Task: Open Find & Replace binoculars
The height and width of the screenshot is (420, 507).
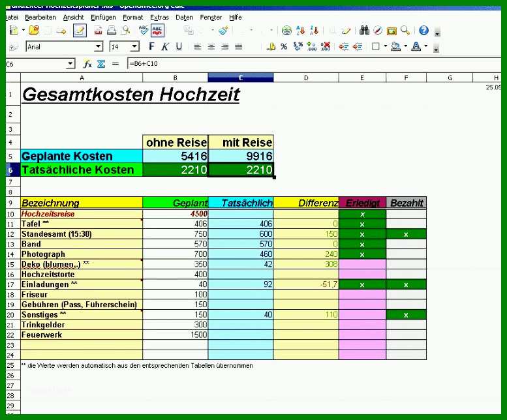Action: pyautogui.click(x=364, y=30)
